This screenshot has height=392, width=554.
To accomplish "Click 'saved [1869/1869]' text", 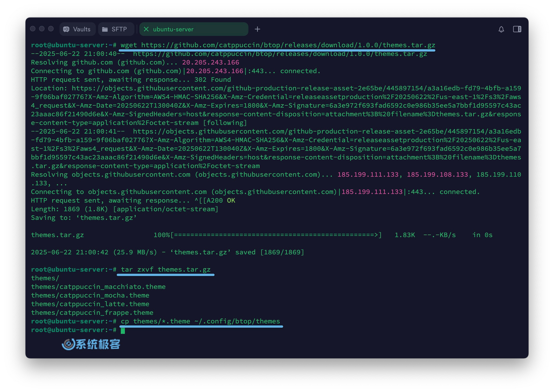I will tap(270, 252).
